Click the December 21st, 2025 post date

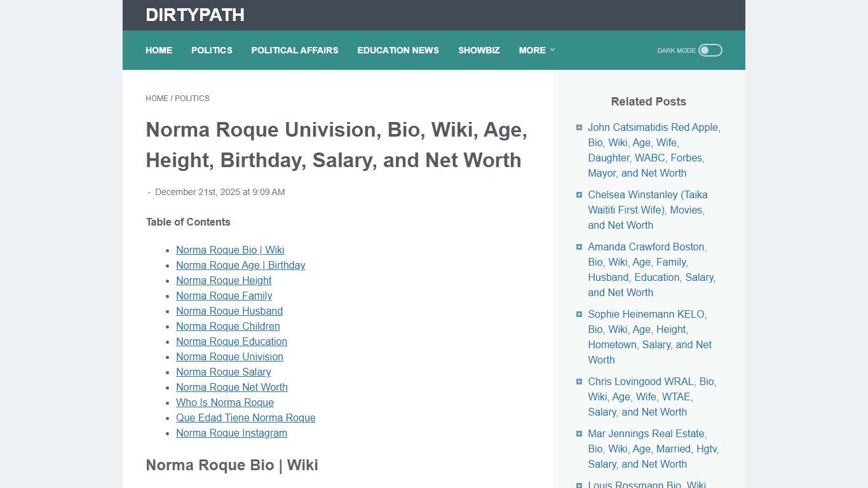(x=220, y=192)
